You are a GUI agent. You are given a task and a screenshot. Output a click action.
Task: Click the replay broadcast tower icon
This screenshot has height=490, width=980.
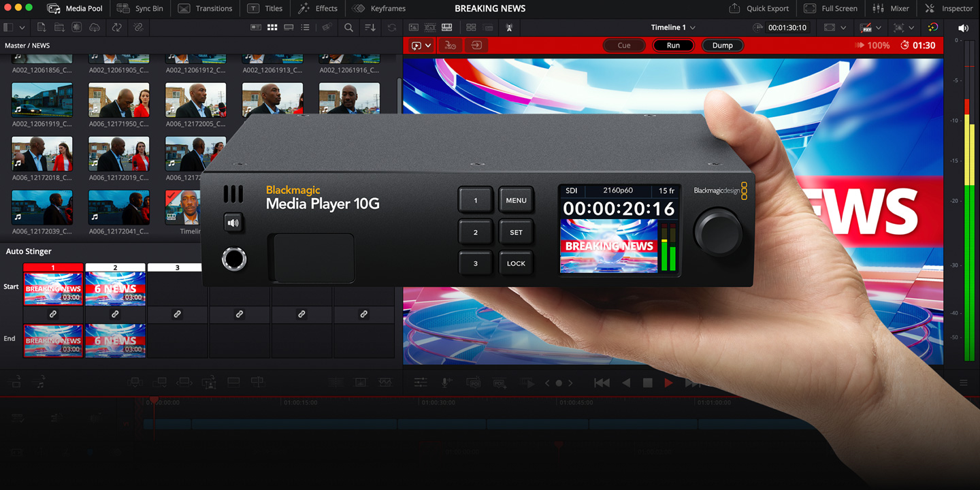[509, 27]
